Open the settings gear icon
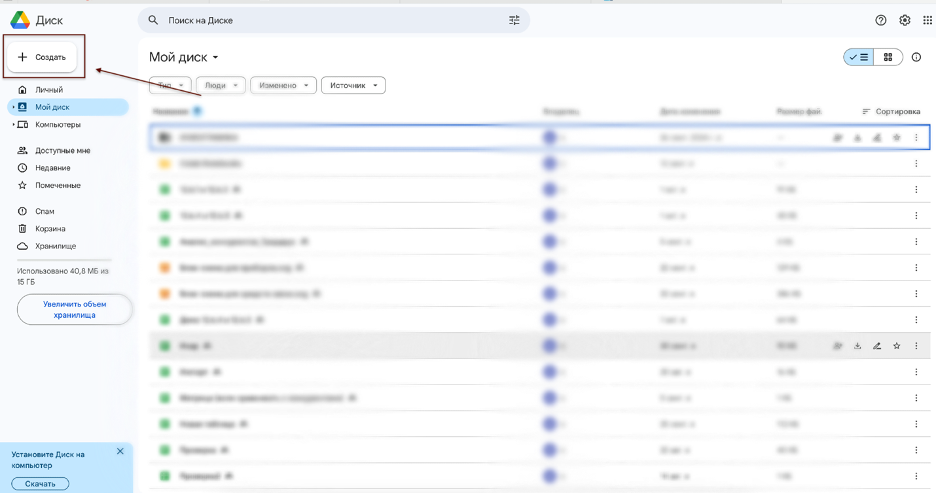 905,20
